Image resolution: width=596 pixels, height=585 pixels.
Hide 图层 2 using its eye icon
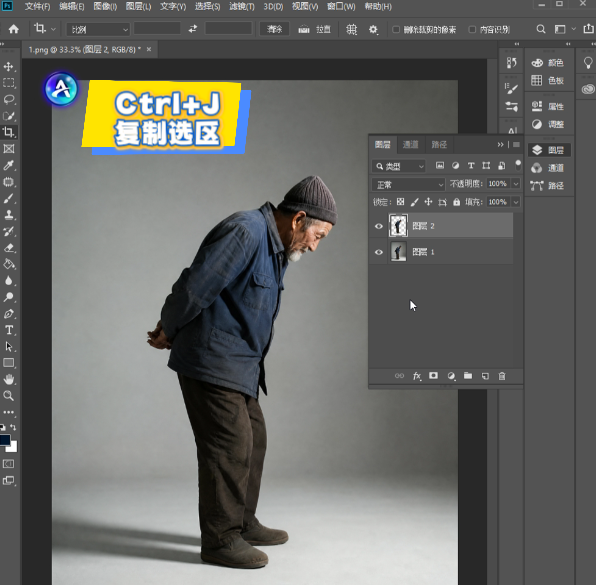pos(379,226)
